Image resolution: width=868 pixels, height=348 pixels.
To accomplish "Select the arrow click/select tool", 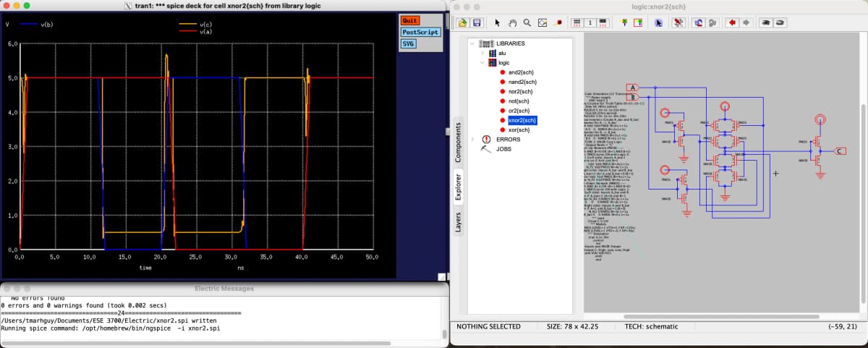I will tap(498, 22).
